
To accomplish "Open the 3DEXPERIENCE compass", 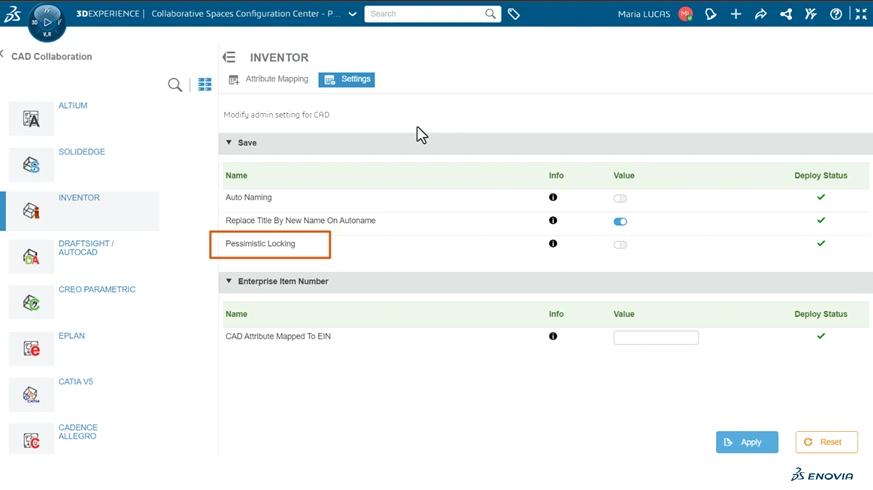I will (47, 21).
